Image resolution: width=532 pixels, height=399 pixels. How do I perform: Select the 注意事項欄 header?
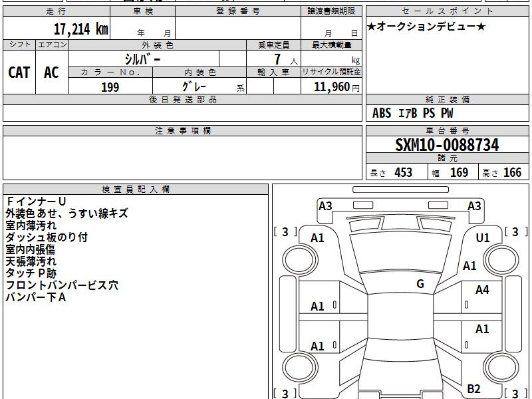click(x=182, y=130)
